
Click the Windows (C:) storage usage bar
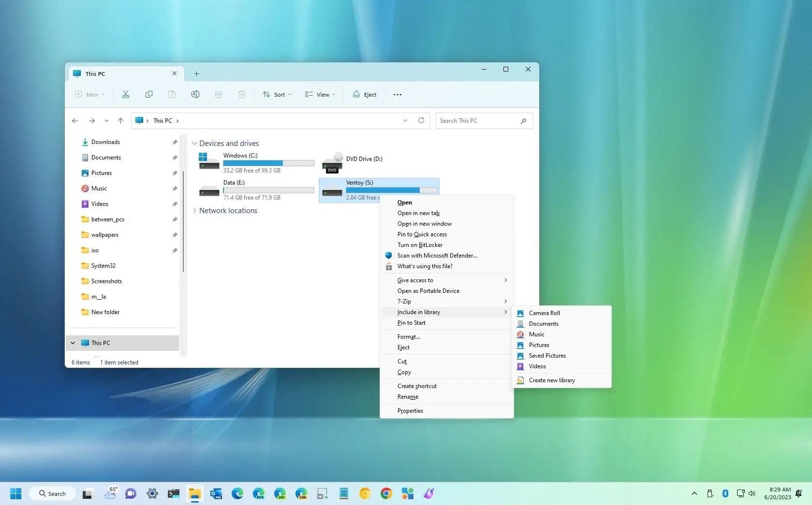(x=268, y=163)
